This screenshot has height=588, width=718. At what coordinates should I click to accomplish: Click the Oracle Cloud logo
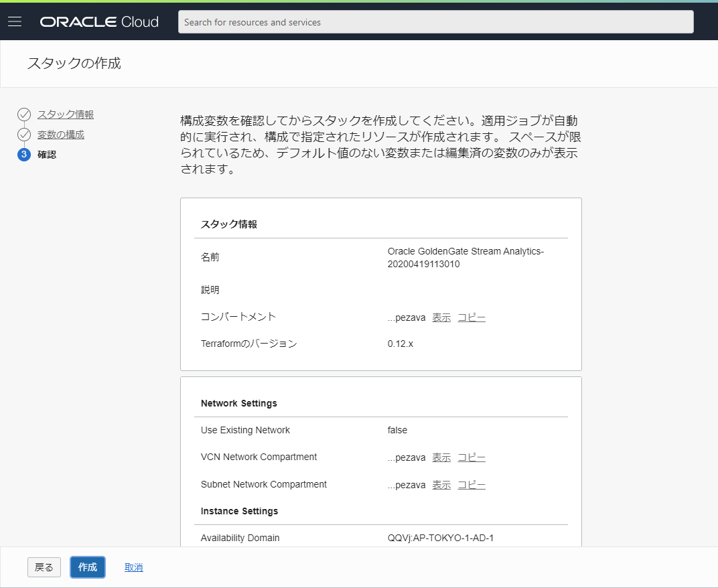[x=98, y=21]
